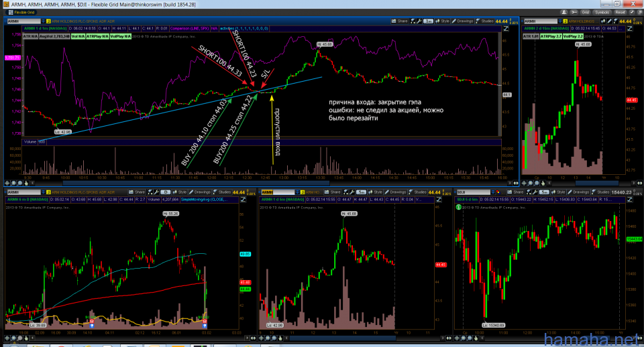This screenshot has width=644, height=347.
Task: Maximize main chart with the Z expand icon
Action: (506, 29)
